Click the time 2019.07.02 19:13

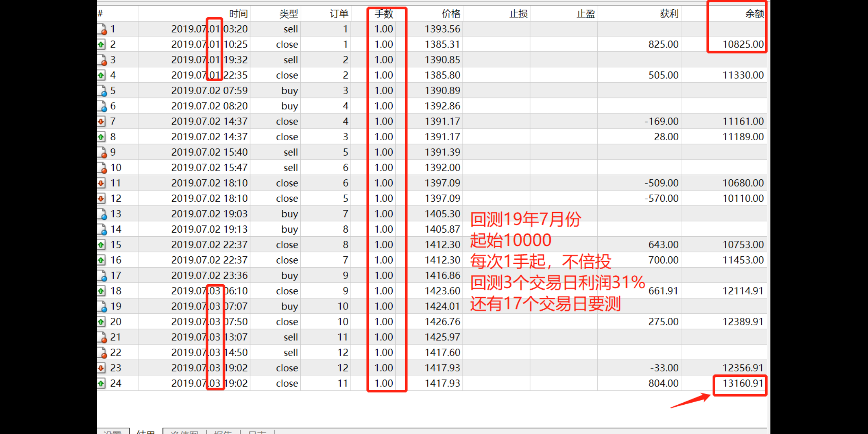click(209, 229)
